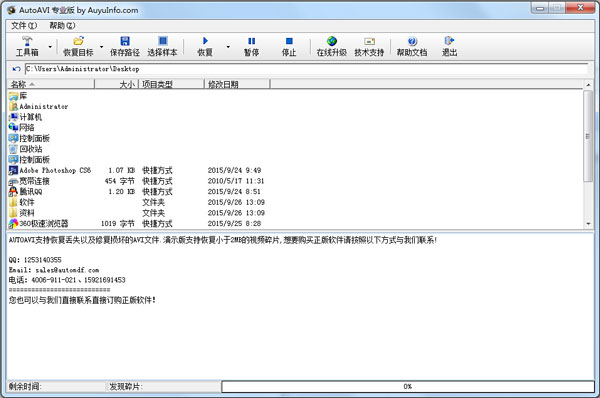Image resolution: width=600 pixels, height=398 pixels.
Task: Click the AutoAVI app icon in title bar
Action: [12, 10]
